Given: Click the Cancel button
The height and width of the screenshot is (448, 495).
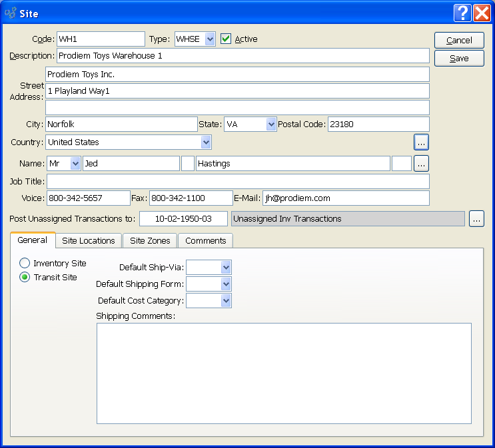Looking at the screenshot, I should tap(459, 41).
